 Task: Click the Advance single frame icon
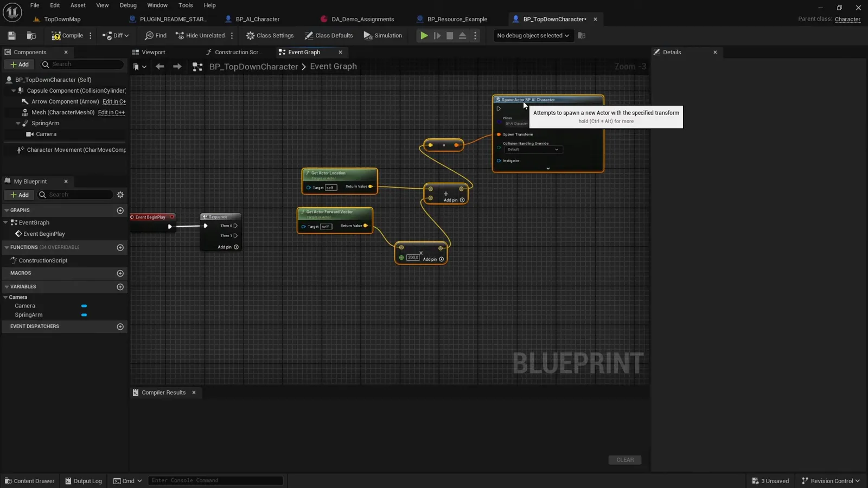point(437,36)
